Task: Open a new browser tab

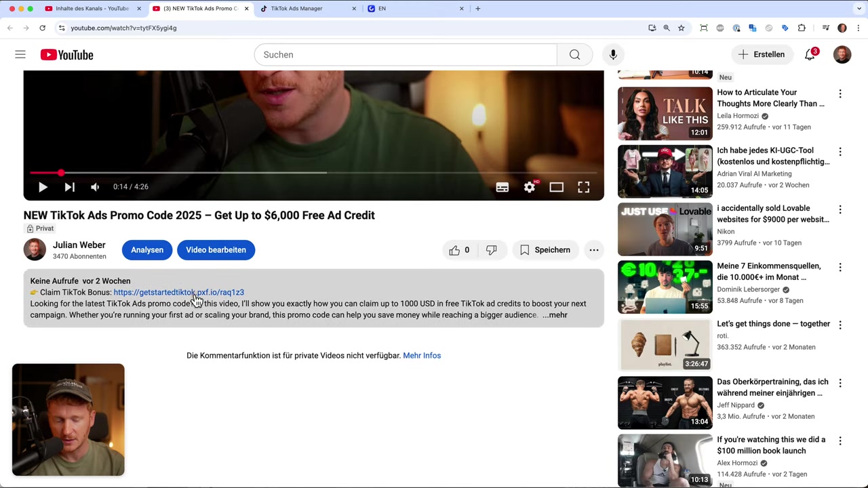Action: [477, 9]
